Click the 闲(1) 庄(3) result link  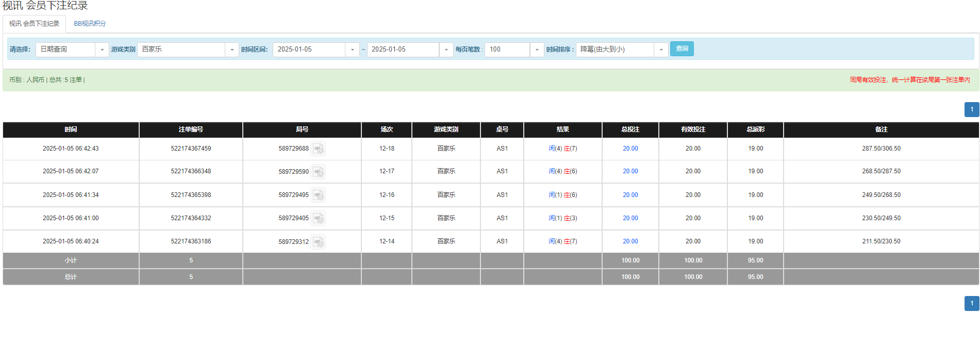[x=562, y=218]
